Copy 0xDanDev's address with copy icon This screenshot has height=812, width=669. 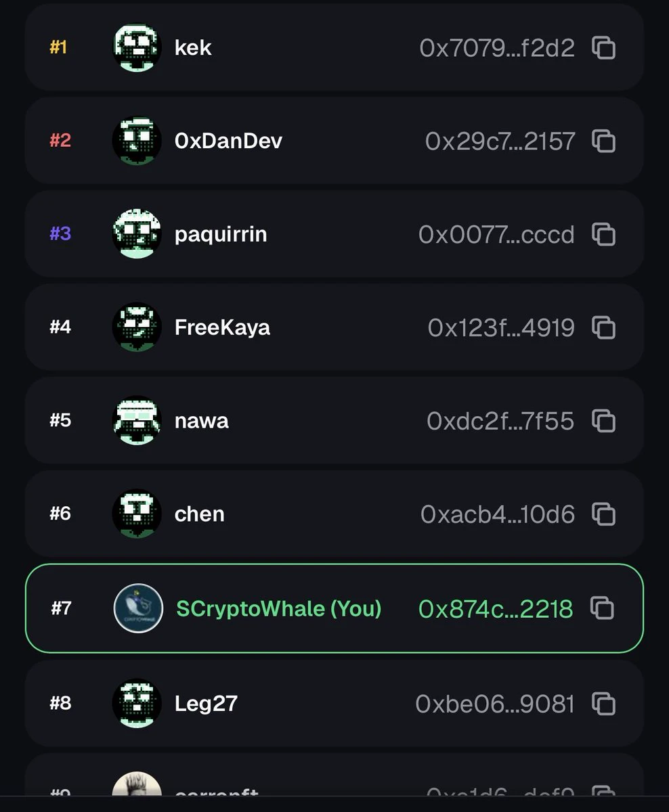[x=603, y=141]
